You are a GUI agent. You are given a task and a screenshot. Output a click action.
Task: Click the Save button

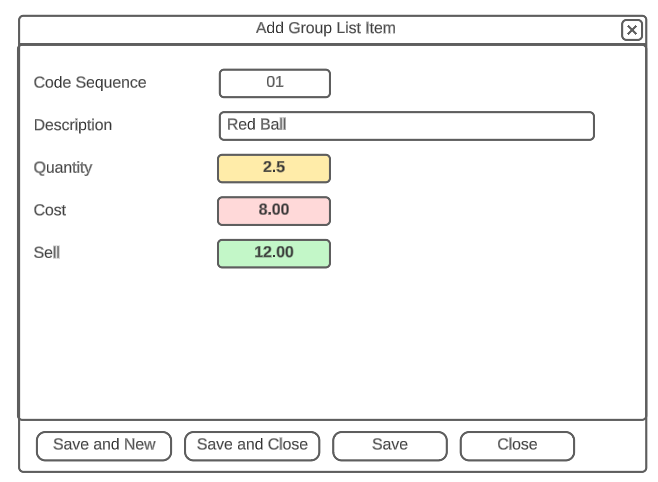[389, 445]
